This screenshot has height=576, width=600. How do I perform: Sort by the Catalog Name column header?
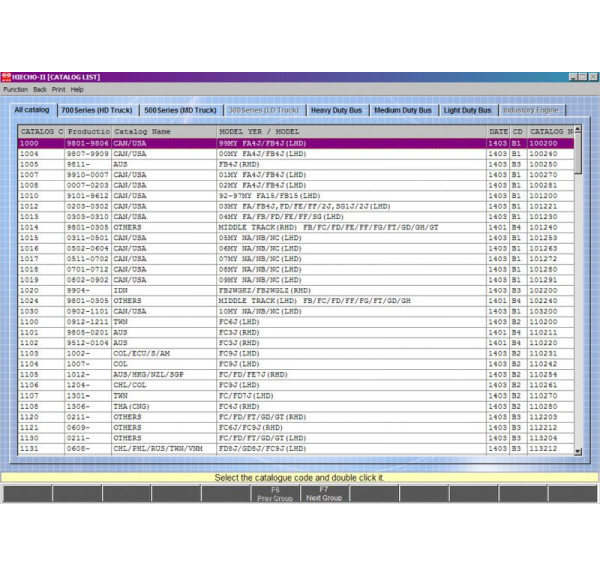(x=163, y=131)
